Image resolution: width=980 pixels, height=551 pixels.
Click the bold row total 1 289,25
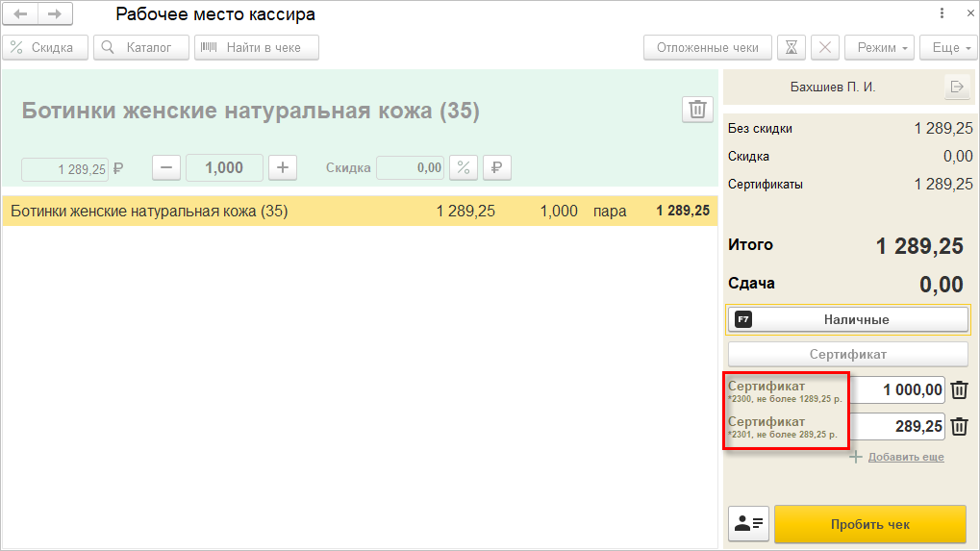point(683,212)
